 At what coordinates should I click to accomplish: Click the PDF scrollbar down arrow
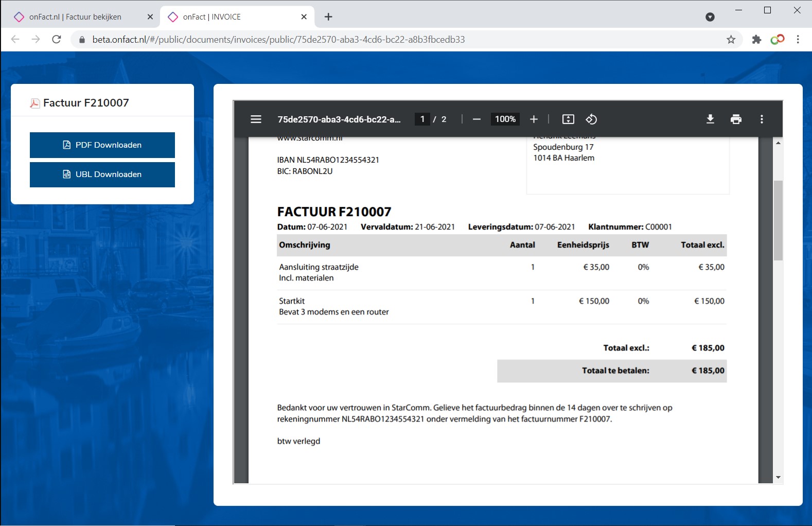coord(778,477)
